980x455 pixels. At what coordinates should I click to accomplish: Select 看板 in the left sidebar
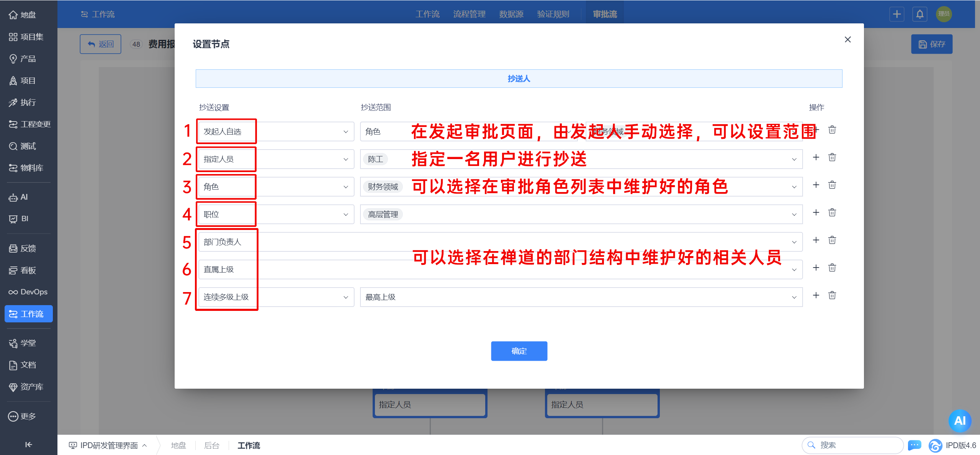pos(28,270)
